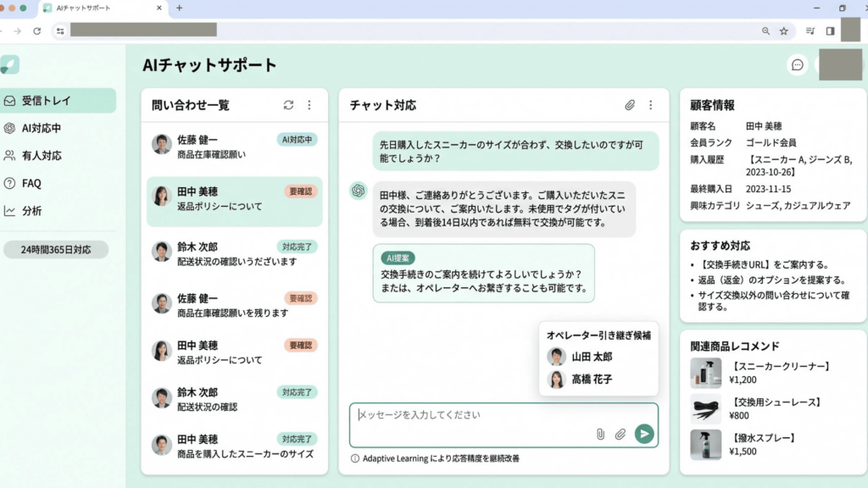Bookmark this page with star icon
Screen dimensions: 868x488
tap(784, 31)
